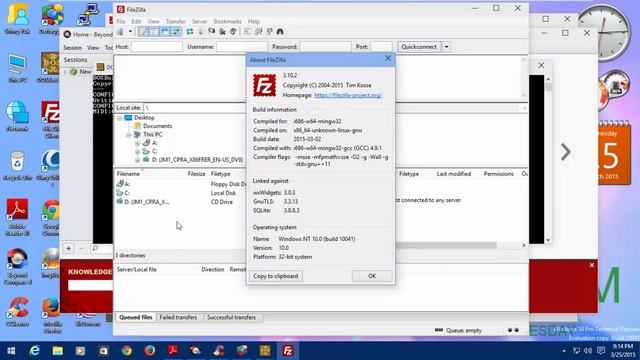The height and width of the screenshot is (360, 640).
Task: Click the Host input field
Action: click(x=157, y=47)
